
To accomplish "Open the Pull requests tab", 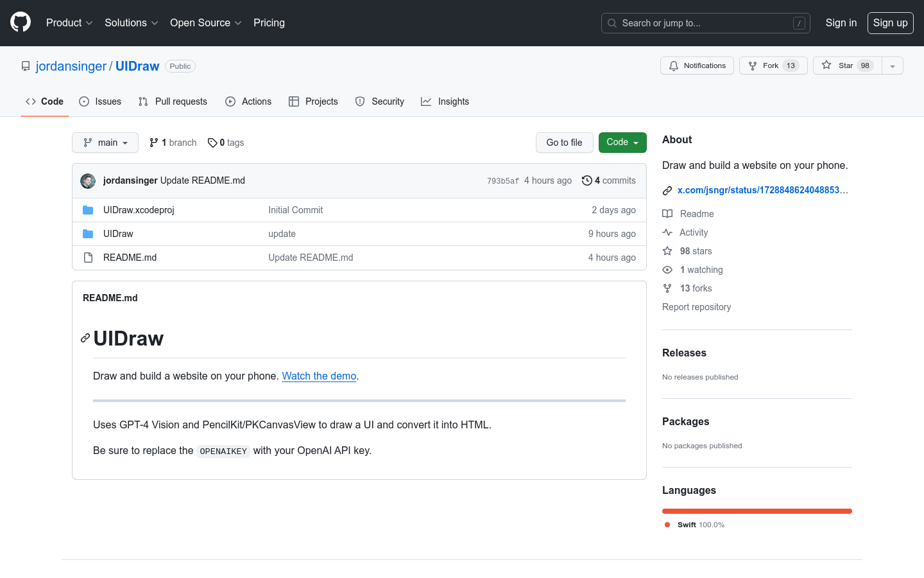I will 173,101.
